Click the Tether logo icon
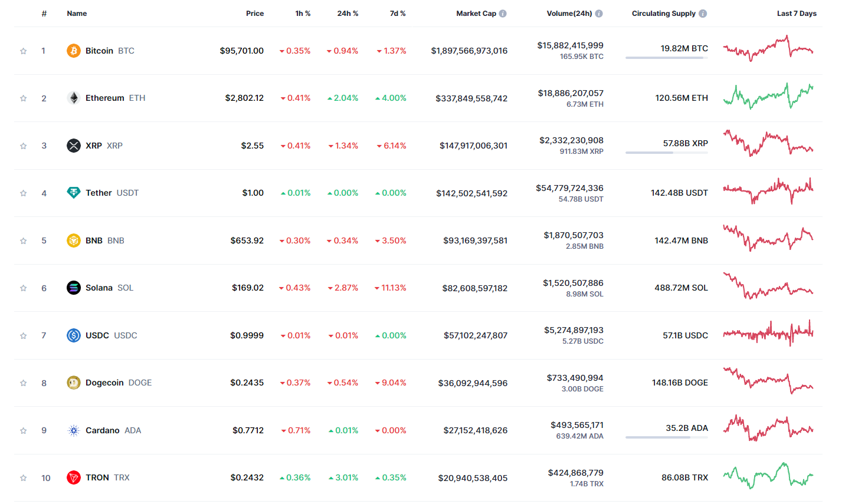842x504 pixels. point(73,193)
